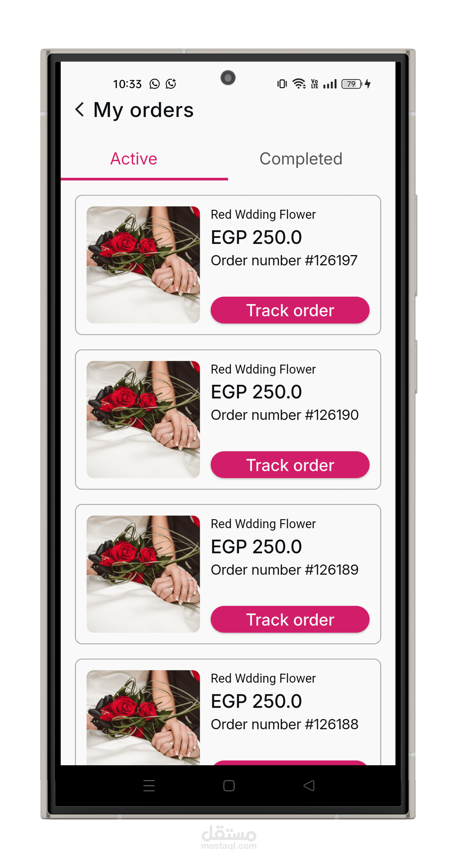The height and width of the screenshot is (868, 458).
Task: Open flower thumbnail of order #126197
Action: coord(143,265)
